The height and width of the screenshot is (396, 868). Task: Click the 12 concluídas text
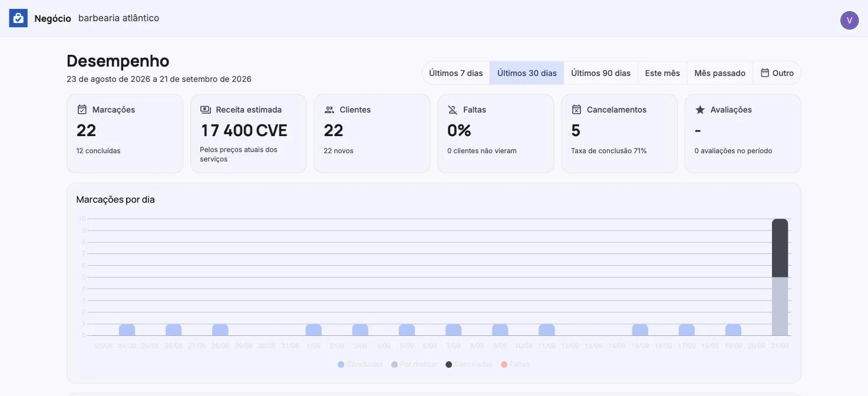click(98, 151)
